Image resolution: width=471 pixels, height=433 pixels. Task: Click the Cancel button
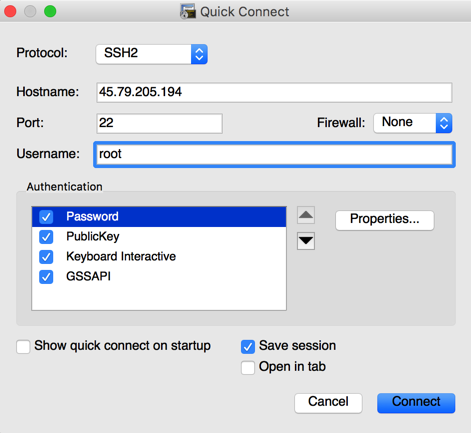328,403
